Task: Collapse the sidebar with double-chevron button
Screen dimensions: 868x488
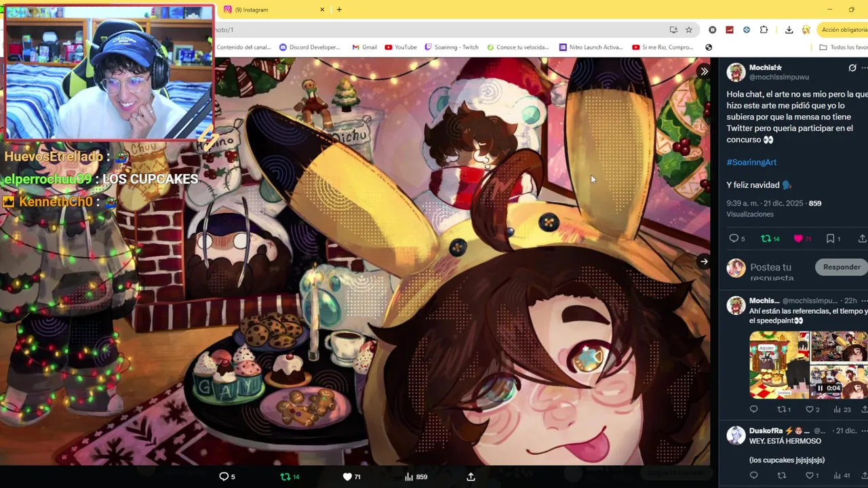Action: tap(704, 71)
